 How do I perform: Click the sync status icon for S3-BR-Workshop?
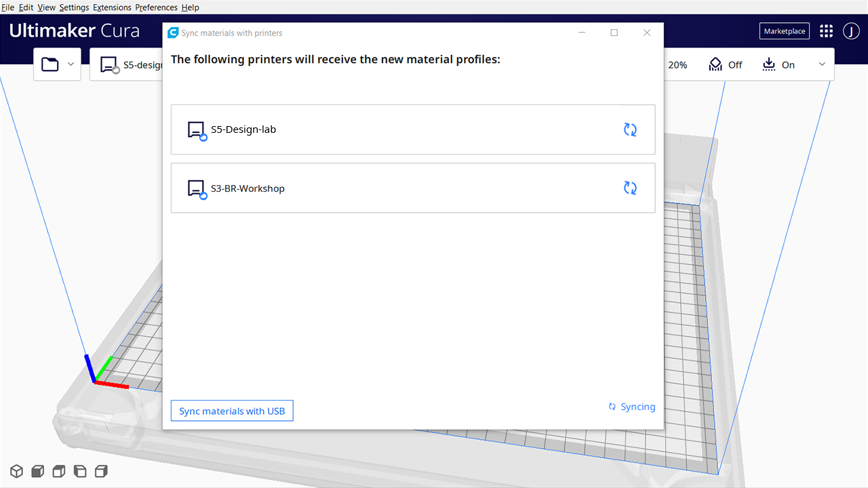coord(630,188)
